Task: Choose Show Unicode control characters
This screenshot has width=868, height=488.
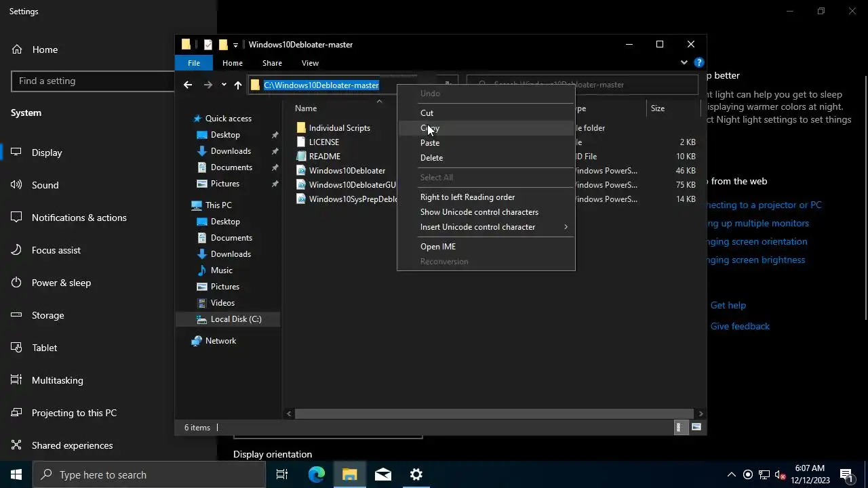Action: coord(486,212)
